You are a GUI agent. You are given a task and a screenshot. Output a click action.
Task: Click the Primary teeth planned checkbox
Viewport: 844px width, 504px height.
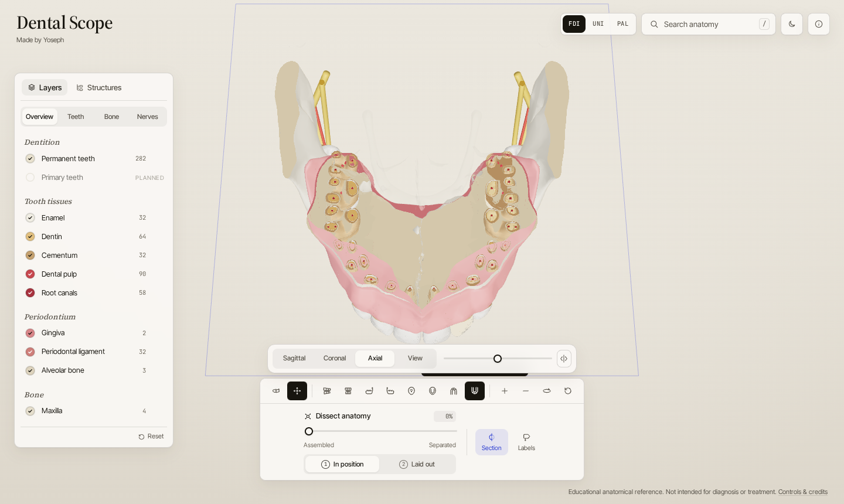click(30, 178)
